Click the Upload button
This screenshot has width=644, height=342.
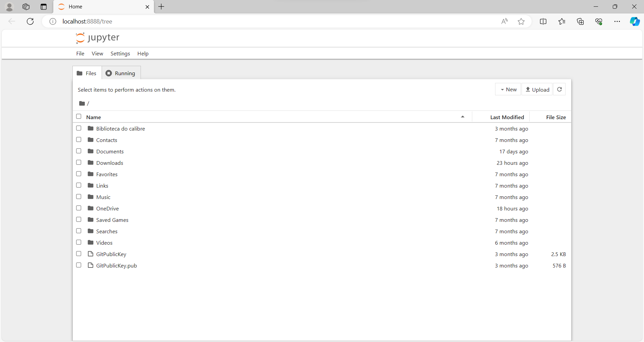[x=537, y=89]
